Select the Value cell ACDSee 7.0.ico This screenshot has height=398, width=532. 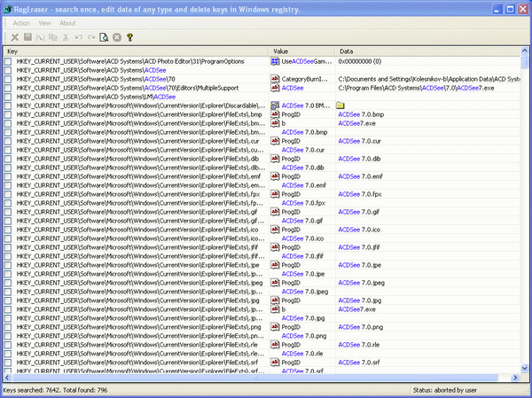(302, 238)
